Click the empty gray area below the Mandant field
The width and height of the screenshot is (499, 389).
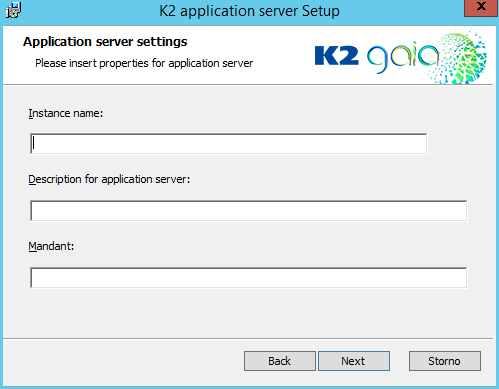(x=249, y=313)
